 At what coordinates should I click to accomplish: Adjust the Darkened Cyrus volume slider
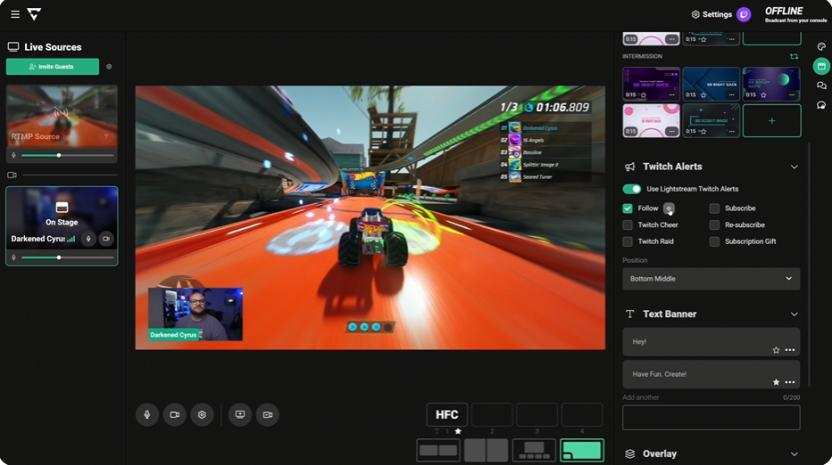67,257
